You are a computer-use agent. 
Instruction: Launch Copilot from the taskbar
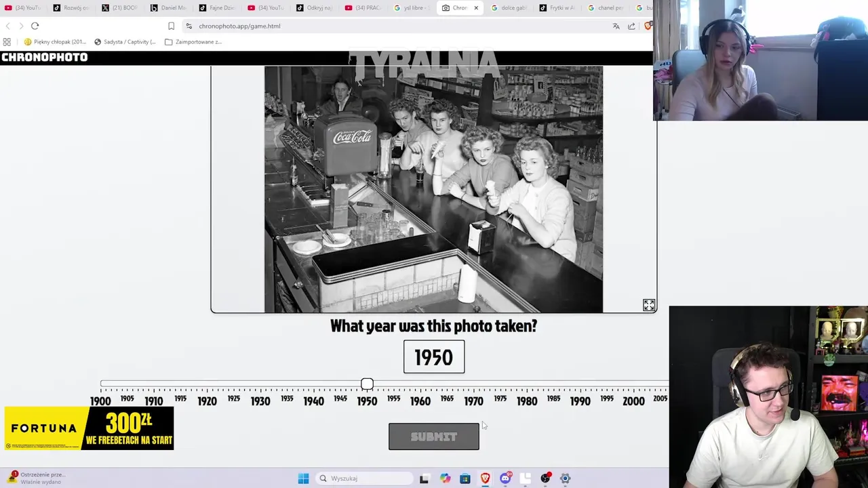(x=445, y=479)
